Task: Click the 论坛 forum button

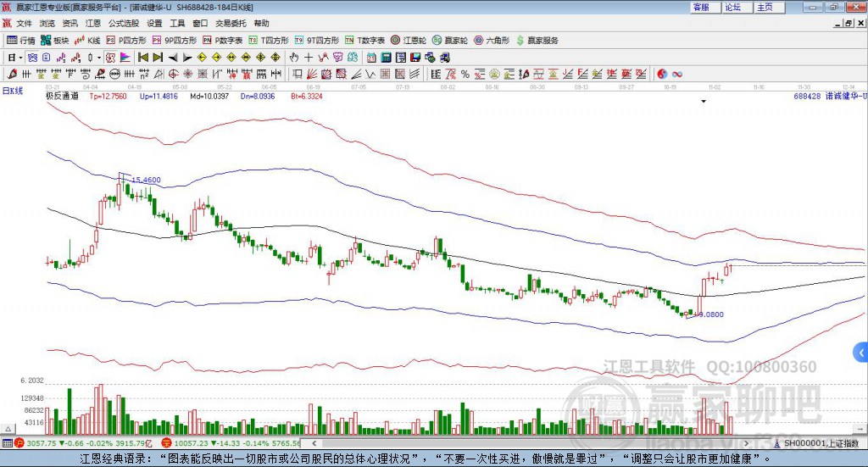Action: pyautogui.click(x=738, y=7)
